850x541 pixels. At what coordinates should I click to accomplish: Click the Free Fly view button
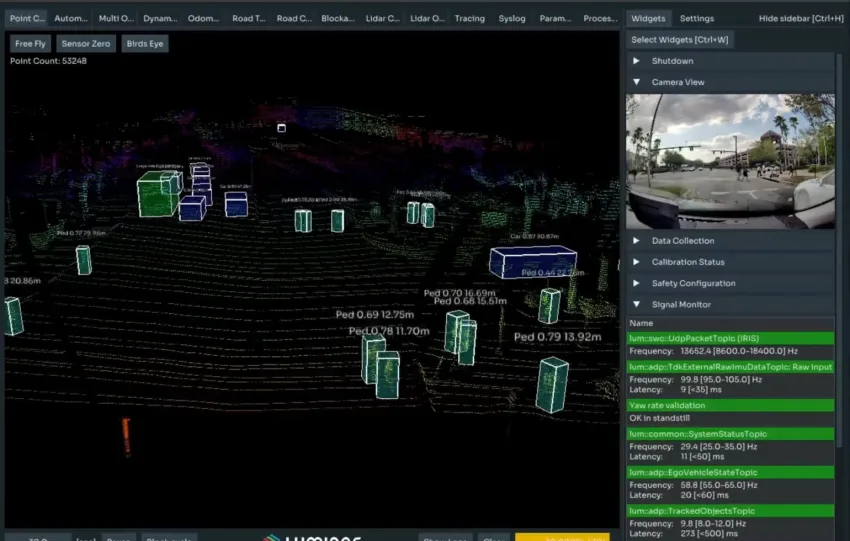(x=30, y=44)
